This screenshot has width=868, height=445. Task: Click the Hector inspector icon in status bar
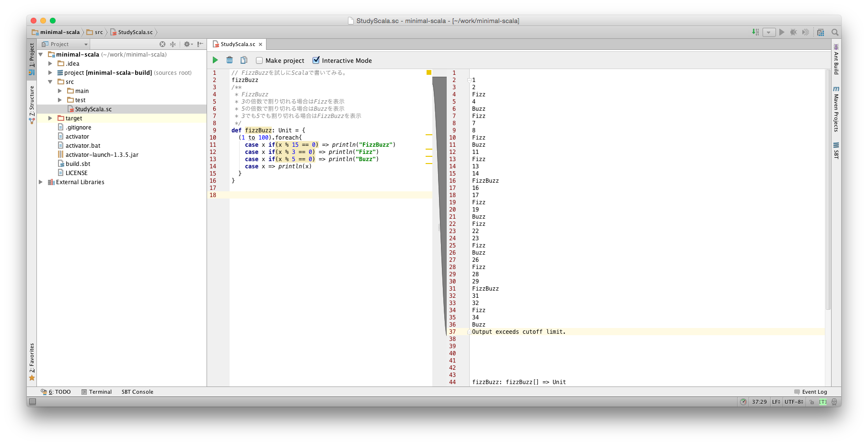[x=834, y=402]
